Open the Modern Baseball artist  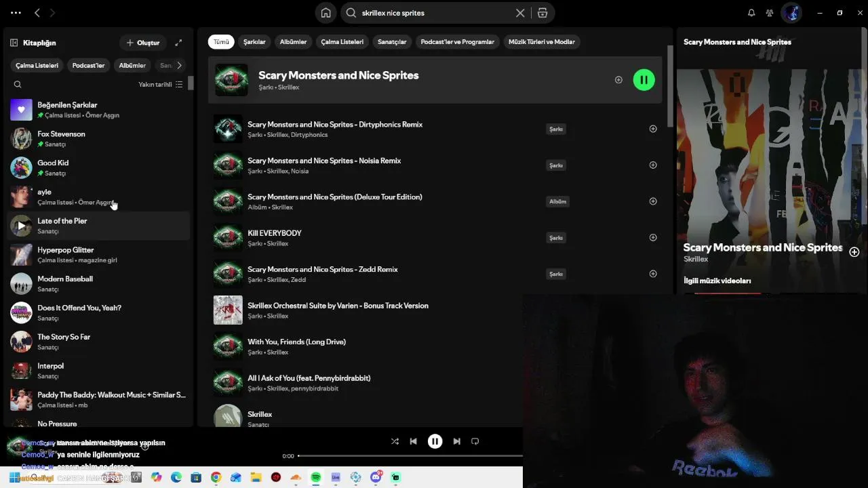99,284
